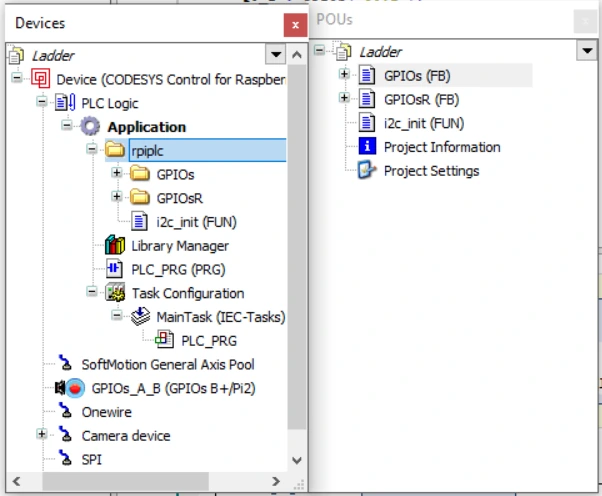Select 'PLC_PRG (PRG)' label

178,269
